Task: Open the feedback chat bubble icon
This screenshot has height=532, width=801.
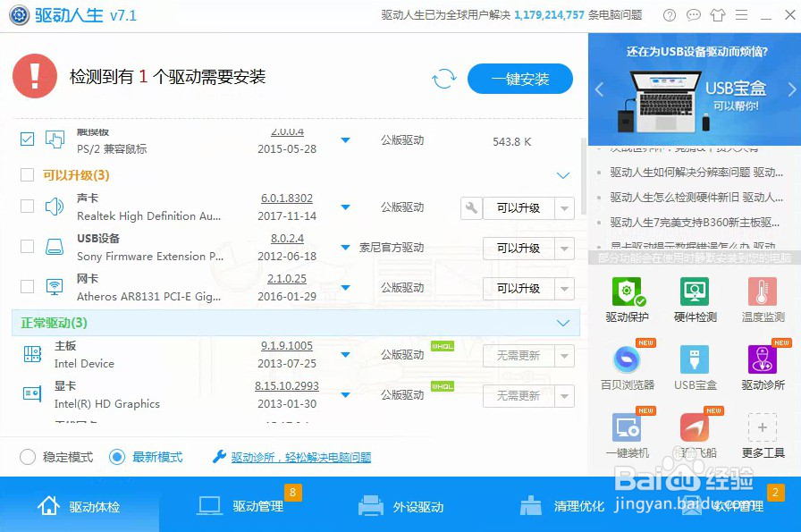Action: click(x=693, y=15)
